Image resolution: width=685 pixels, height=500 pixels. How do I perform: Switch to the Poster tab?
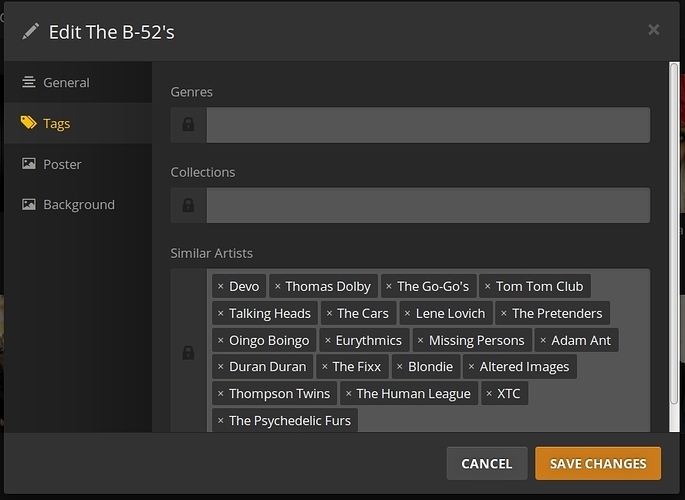point(62,164)
